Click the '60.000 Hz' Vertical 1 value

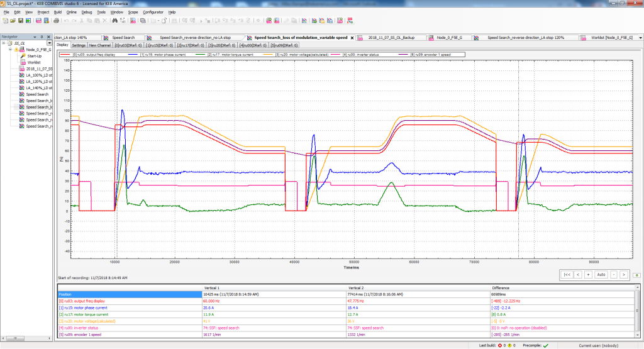pos(211,301)
